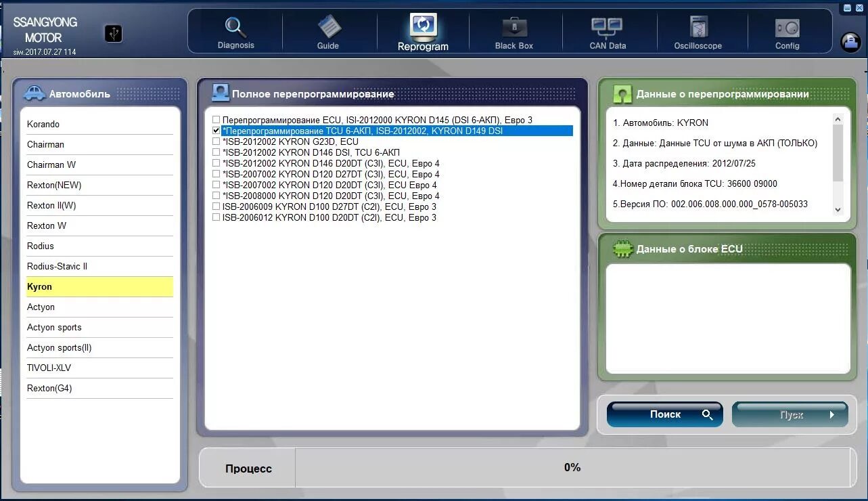The height and width of the screenshot is (501, 868).
Task: Check the ISB-2008000 KYRON D120 D20DT checkbox
Action: (x=216, y=196)
